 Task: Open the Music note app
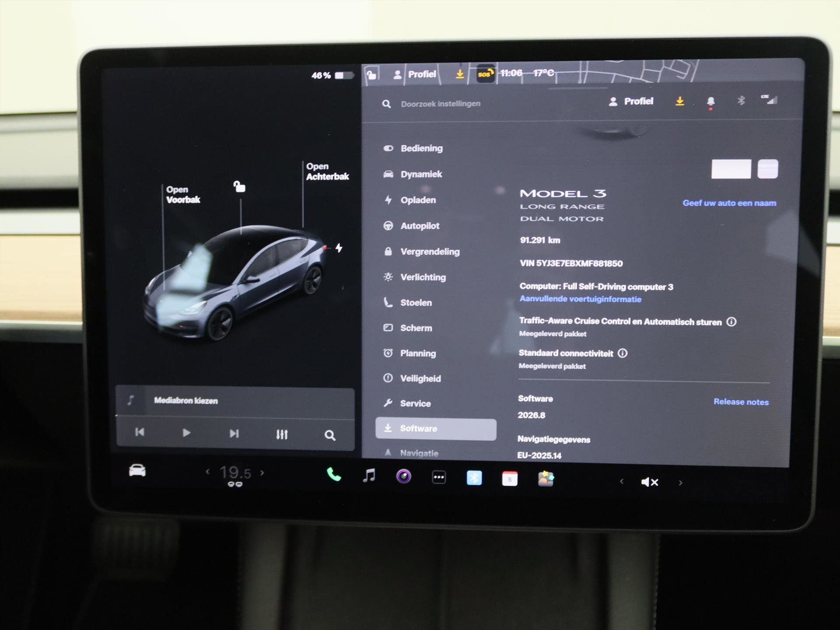click(369, 476)
